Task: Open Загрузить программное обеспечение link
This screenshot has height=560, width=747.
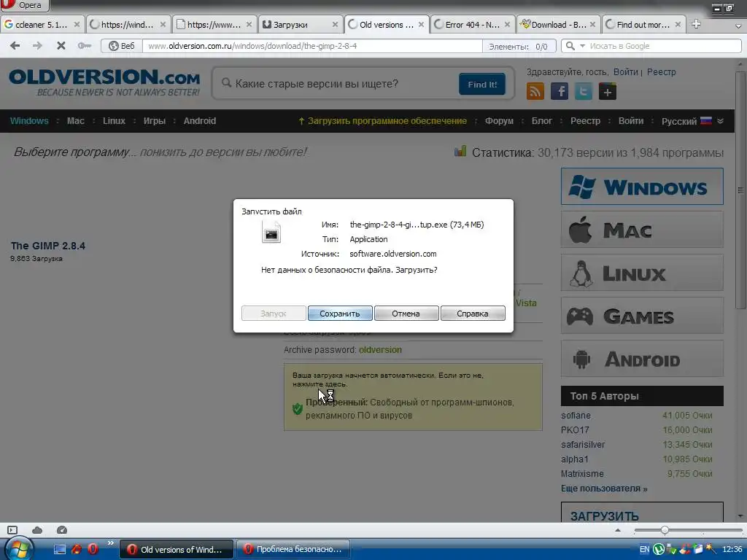Action: (x=382, y=121)
